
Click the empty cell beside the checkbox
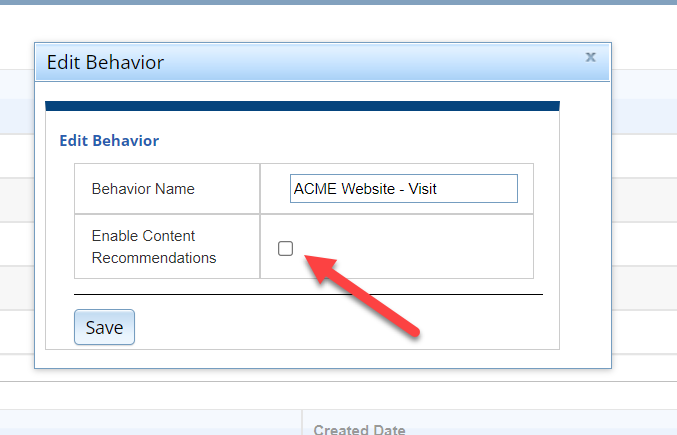pyautogui.click(x=414, y=246)
